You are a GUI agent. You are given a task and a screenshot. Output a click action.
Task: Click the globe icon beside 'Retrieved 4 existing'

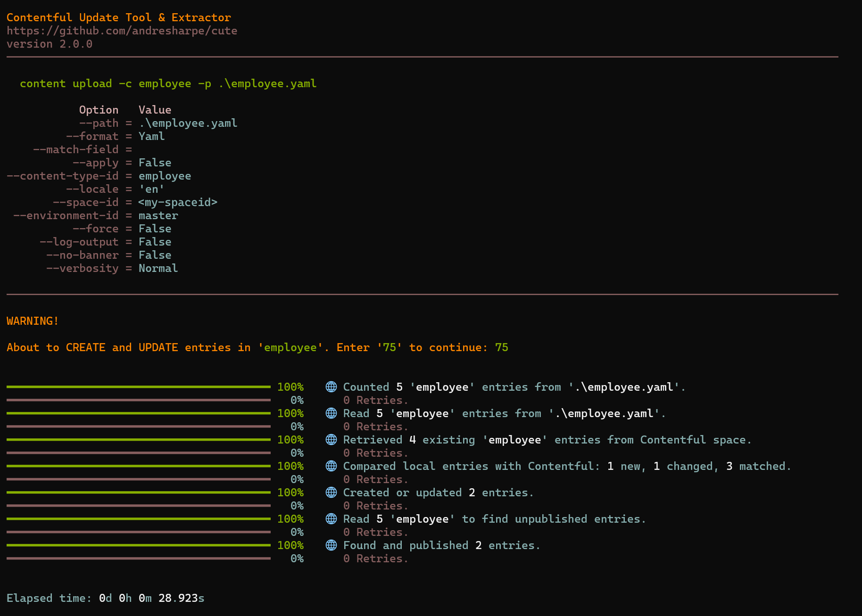(x=331, y=440)
